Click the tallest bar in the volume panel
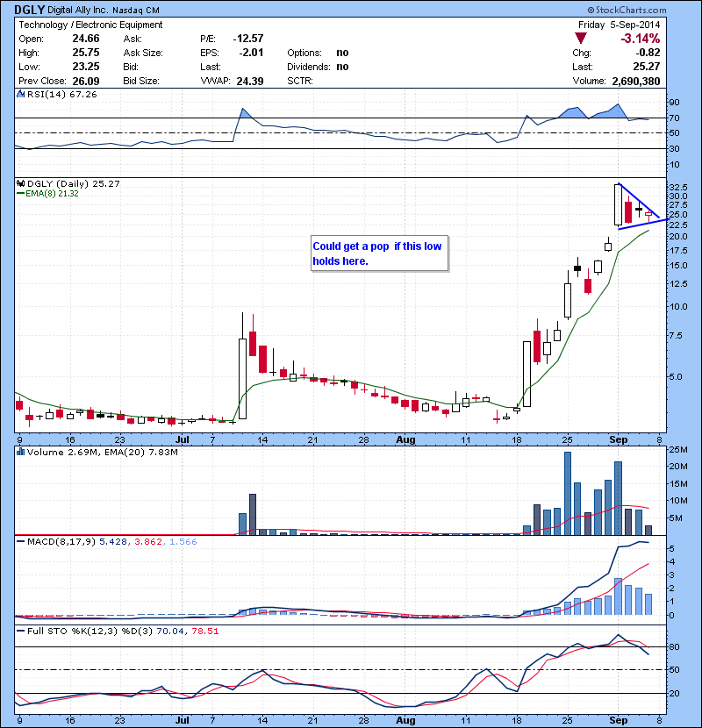The width and height of the screenshot is (702, 728). pyautogui.click(x=567, y=494)
